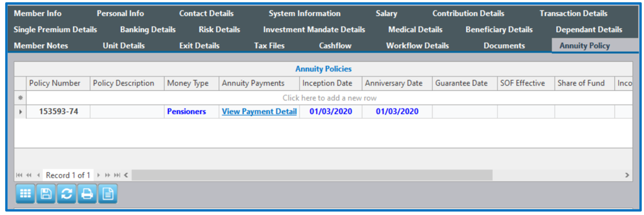Go to next record navigator arrow
The height and width of the screenshot is (215, 644).
(x=98, y=175)
